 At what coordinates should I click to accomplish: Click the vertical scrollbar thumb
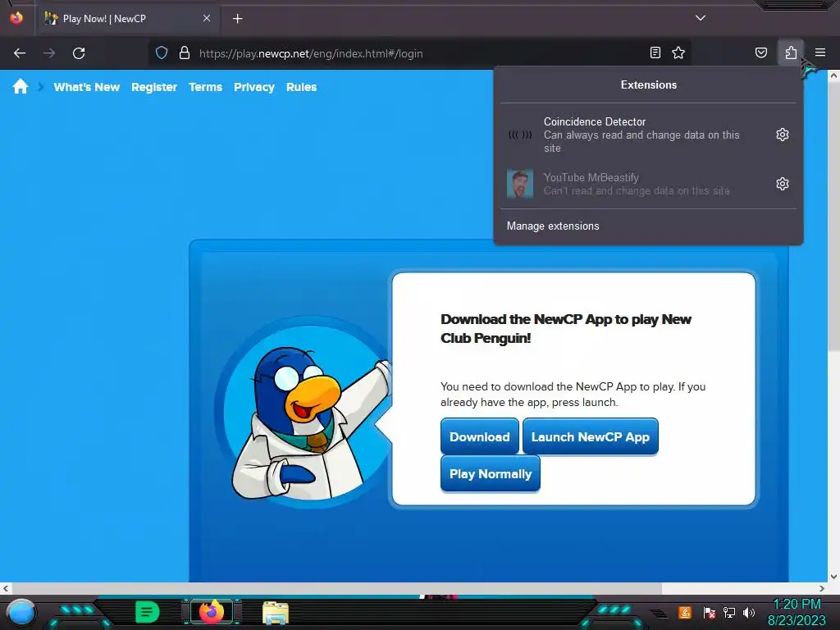[x=833, y=216]
